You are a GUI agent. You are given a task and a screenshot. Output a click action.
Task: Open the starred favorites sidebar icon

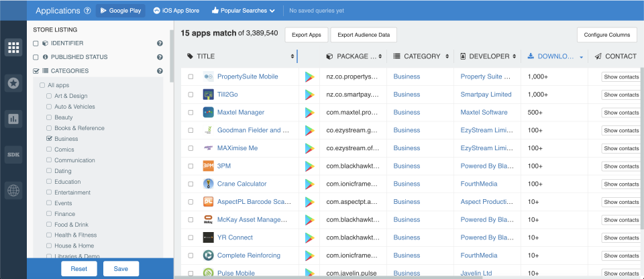[13, 83]
